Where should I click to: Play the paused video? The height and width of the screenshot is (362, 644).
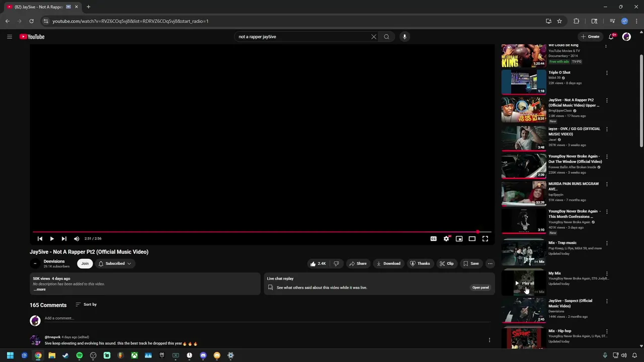coord(51,239)
